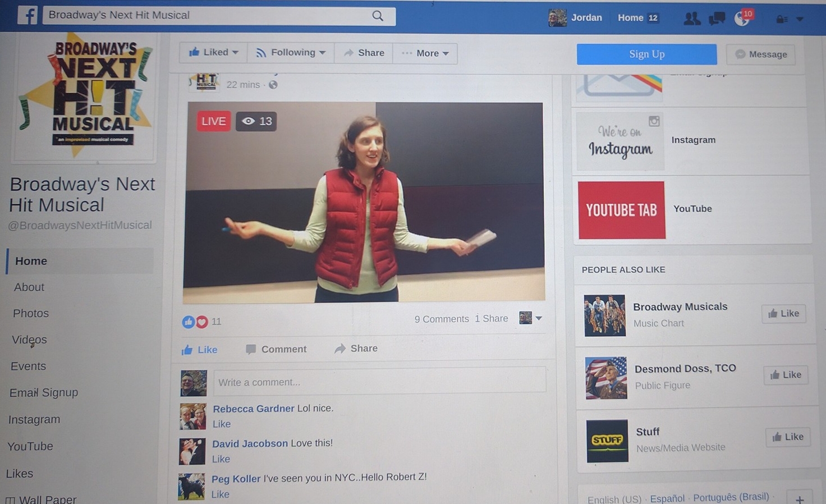The image size is (826, 504).
Task: Click the Write a comment field
Action: [x=379, y=380]
